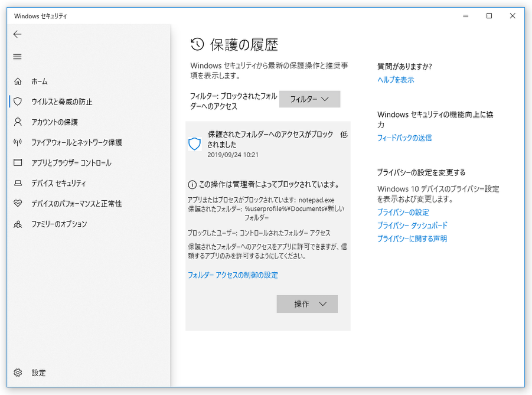Click timestamp 2019/09/24 10:21
532x395 pixels.
pyautogui.click(x=233, y=155)
